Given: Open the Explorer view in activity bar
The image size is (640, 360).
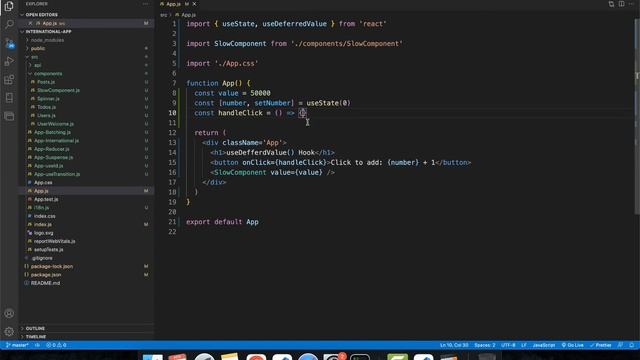Looking at the screenshot, I should tap(9, 6).
